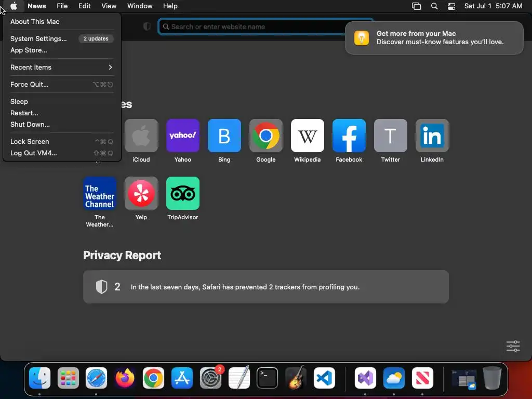This screenshot has height=399, width=532.
Task: Open the Facebook favorite
Action: pos(349,136)
